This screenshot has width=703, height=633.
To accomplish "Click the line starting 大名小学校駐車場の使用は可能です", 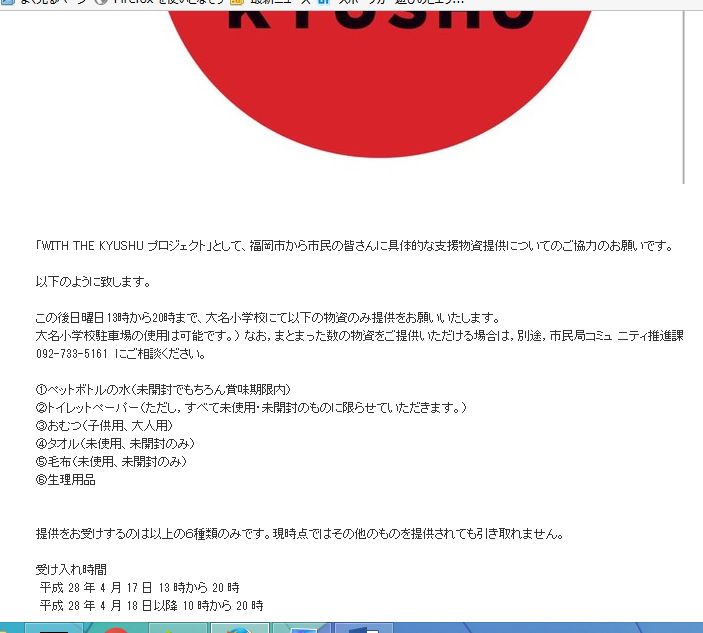I will coord(360,335).
